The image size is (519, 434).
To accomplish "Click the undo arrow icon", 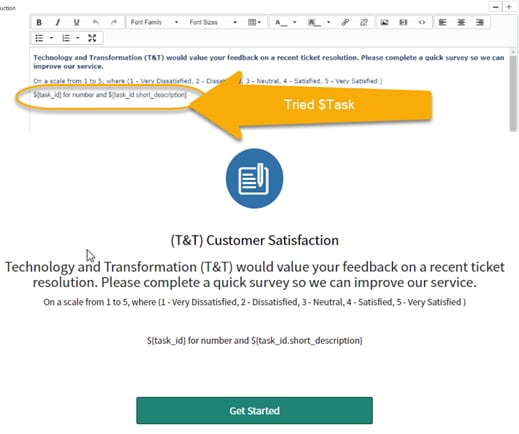I will click(x=95, y=22).
